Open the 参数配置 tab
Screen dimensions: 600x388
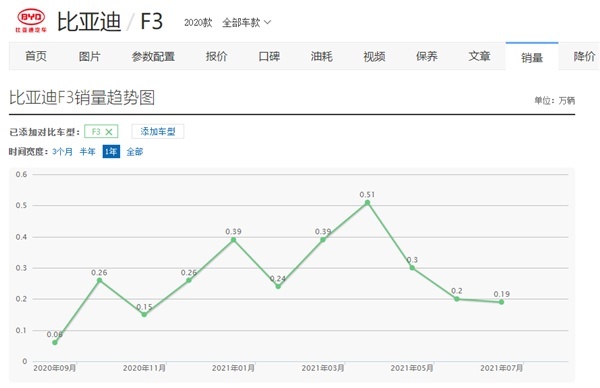(153, 56)
